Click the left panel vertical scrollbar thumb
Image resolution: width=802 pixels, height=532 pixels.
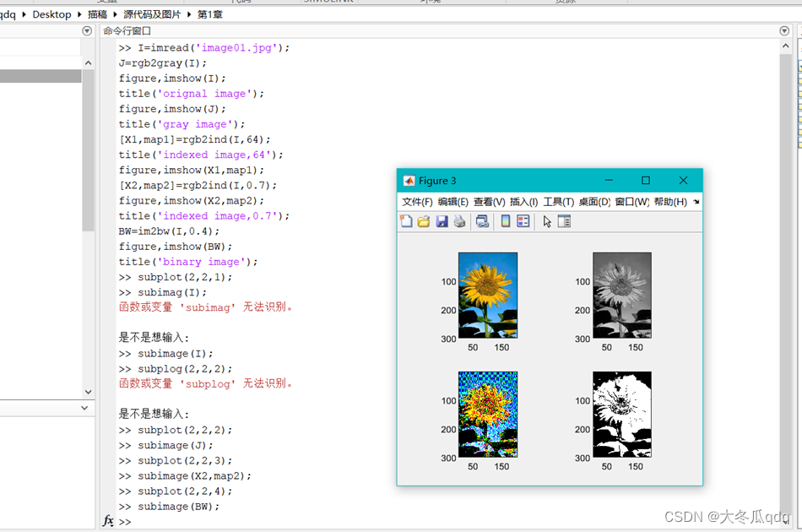[88, 150]
